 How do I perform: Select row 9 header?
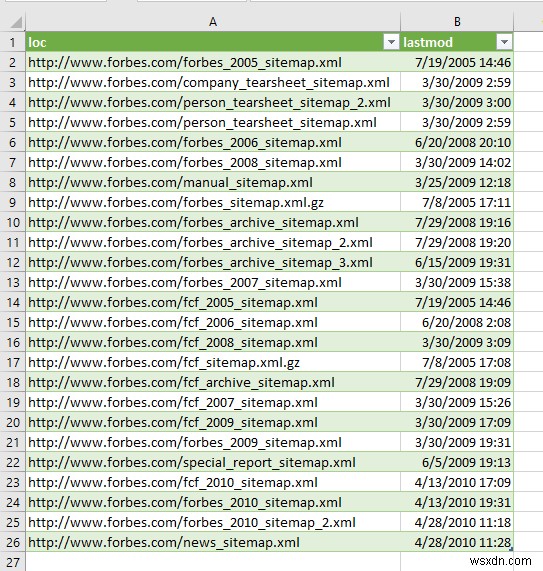[x=13, y=202]
